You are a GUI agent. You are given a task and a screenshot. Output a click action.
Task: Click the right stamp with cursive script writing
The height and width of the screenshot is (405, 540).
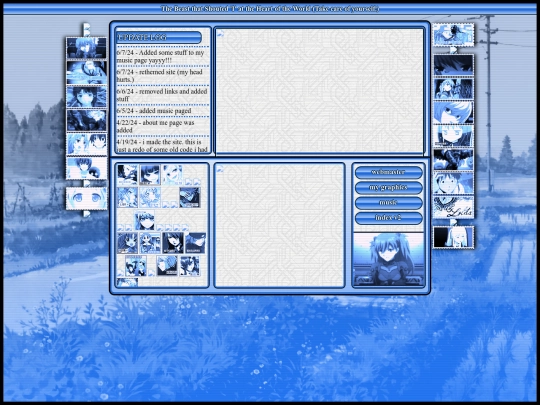[x=454, y=207]
